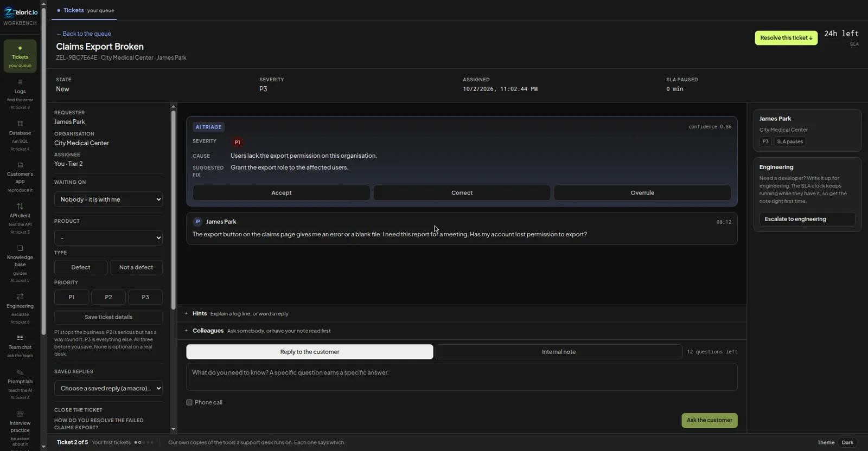Image resolution: width=868 pixels, height=451 pixels.
Task: Toggle the Dark theme selector
Action: click(847, 442)
